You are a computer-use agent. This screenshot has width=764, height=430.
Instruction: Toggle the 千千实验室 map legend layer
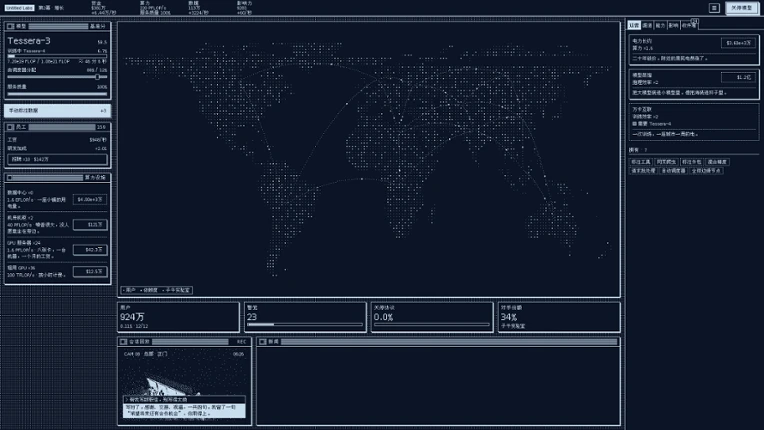click(x=177, y=290)
